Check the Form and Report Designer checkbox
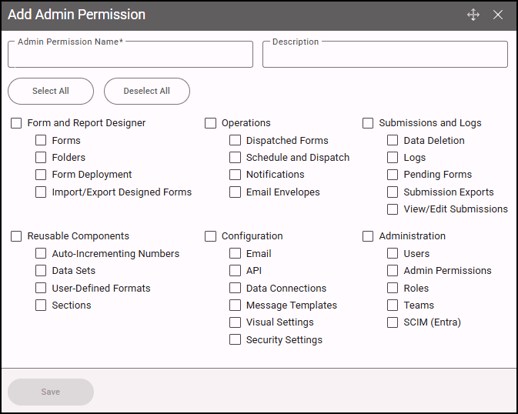Viewport: 518px width, 414px height. (16, 123)
